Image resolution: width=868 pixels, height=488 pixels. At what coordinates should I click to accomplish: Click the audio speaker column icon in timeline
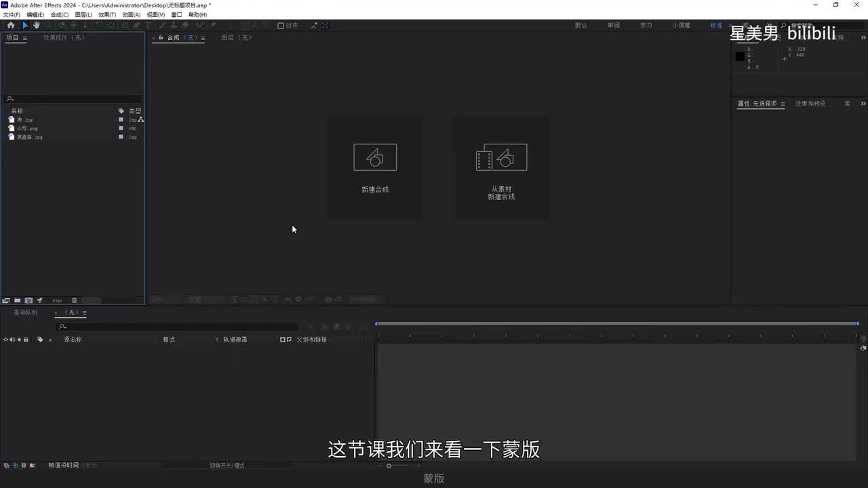click(x=12, y=340)
